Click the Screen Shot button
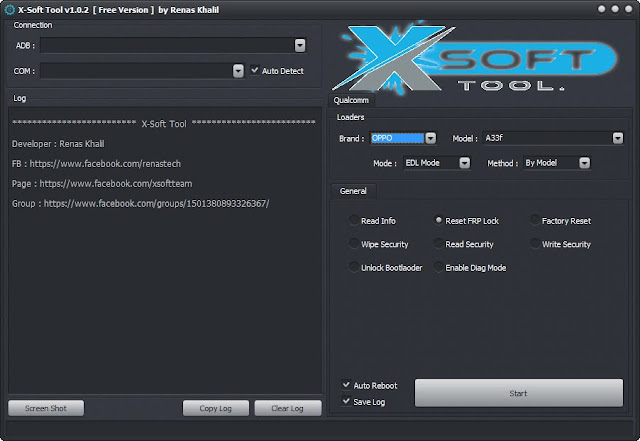The height and width of the screenshot is (441, 640). [x=46, y=408]
